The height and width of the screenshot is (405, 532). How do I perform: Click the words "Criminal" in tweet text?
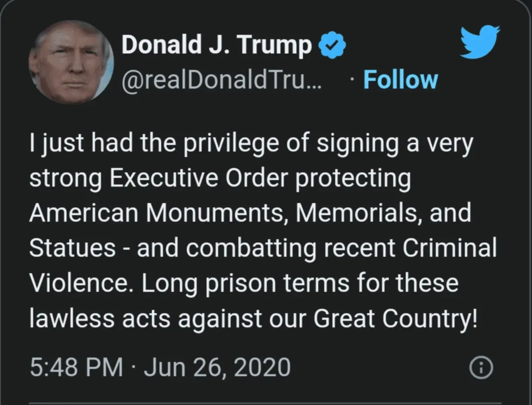click(x=450, y=248)
